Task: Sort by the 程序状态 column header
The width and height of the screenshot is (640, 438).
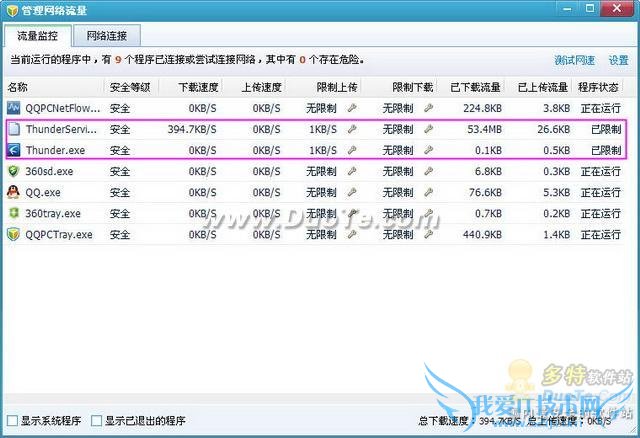Action: point(598,87)
